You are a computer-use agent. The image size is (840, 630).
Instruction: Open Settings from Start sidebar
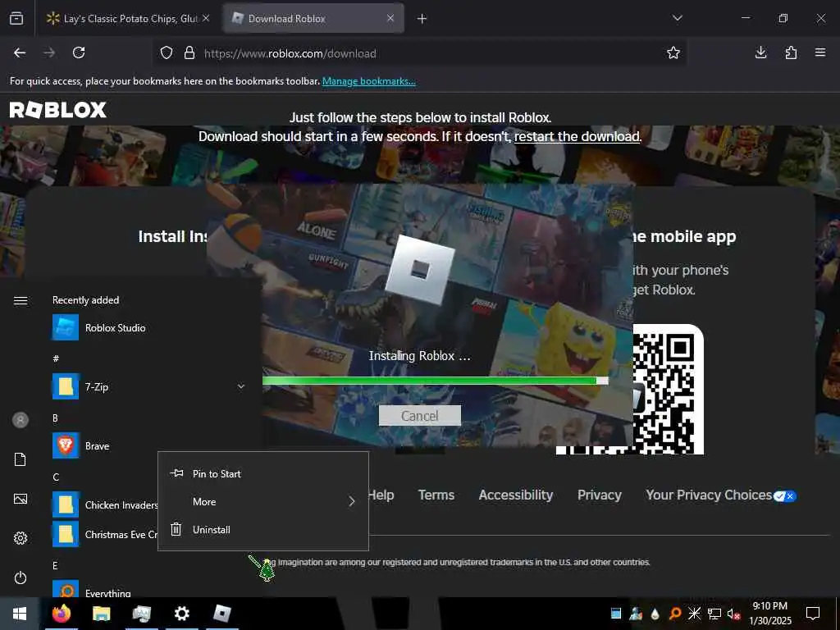coord(21,538)
